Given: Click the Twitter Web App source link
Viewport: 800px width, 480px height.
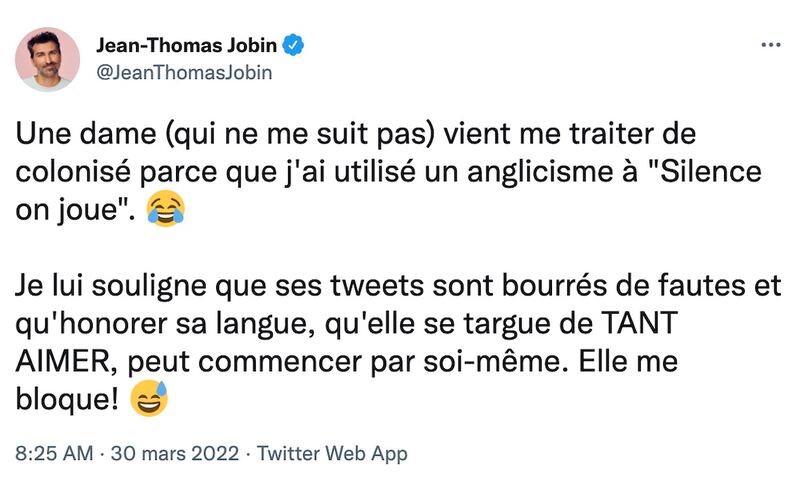Looking at the screenshot, I should pyautogui.click(x=332, y=453).
